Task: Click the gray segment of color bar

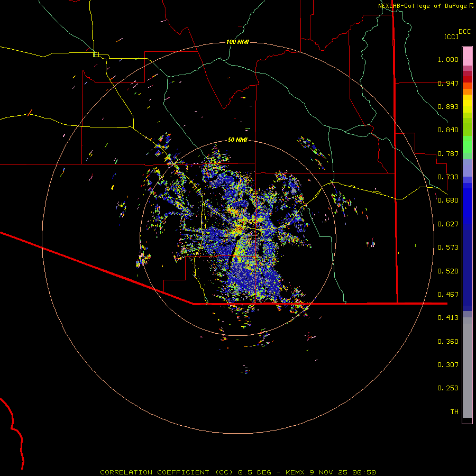Action: (467, 368)
